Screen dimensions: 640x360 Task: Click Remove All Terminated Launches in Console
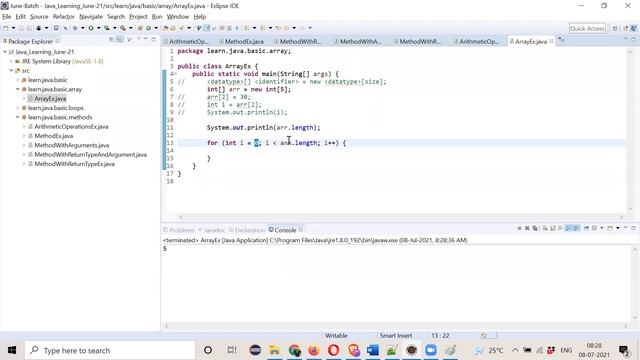[x=535, y=228]
